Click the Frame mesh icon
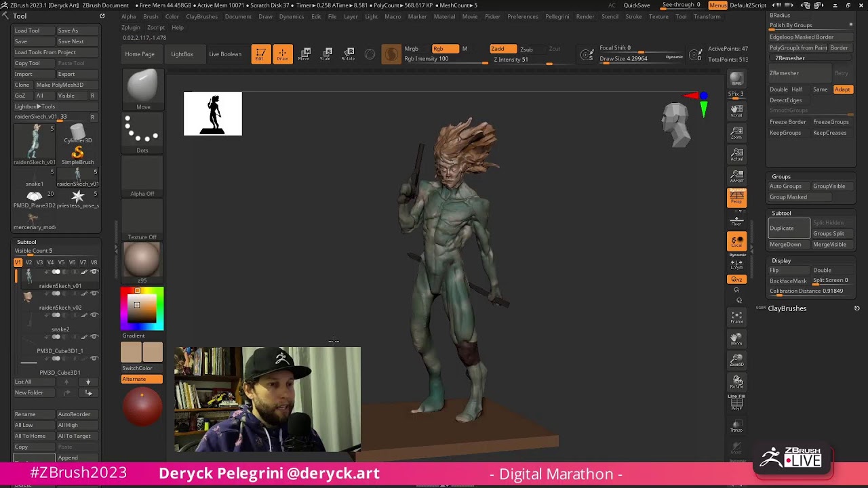 (736, 317)
